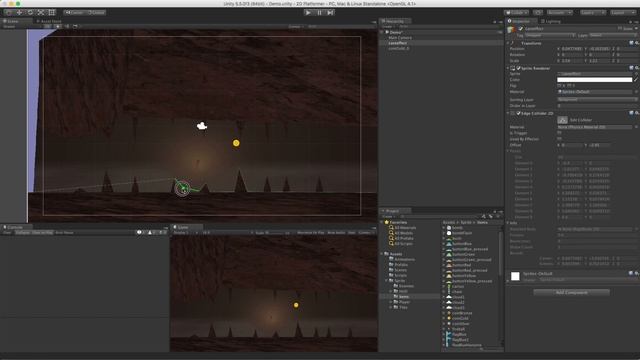The image size is (640, 360).
Task: Open the cloud services button
Action: click(538, 13)
